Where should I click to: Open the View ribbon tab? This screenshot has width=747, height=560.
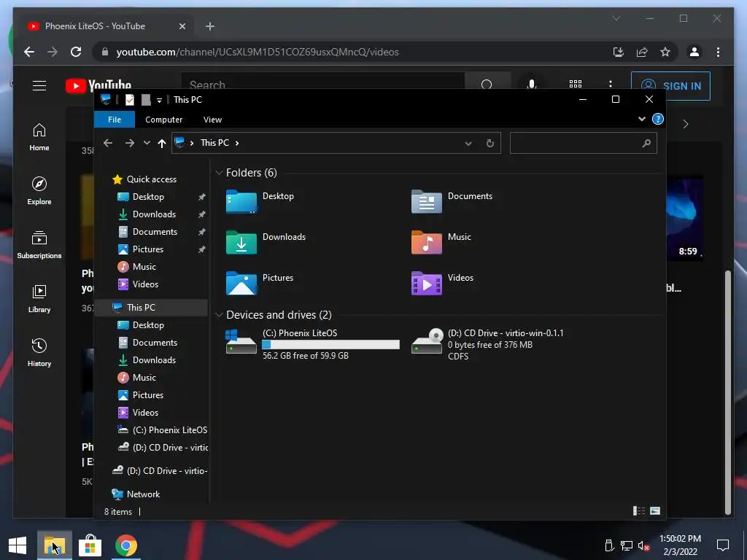coord(212,120)
